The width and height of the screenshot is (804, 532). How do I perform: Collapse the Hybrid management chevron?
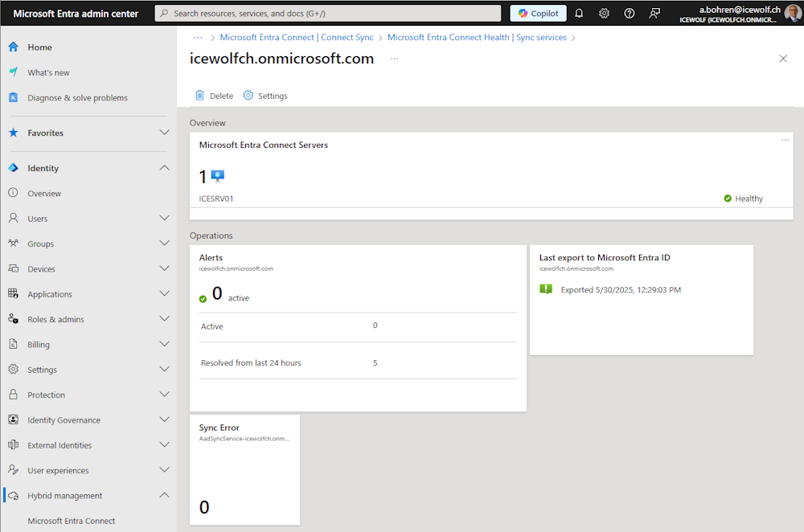coord(164,496)
